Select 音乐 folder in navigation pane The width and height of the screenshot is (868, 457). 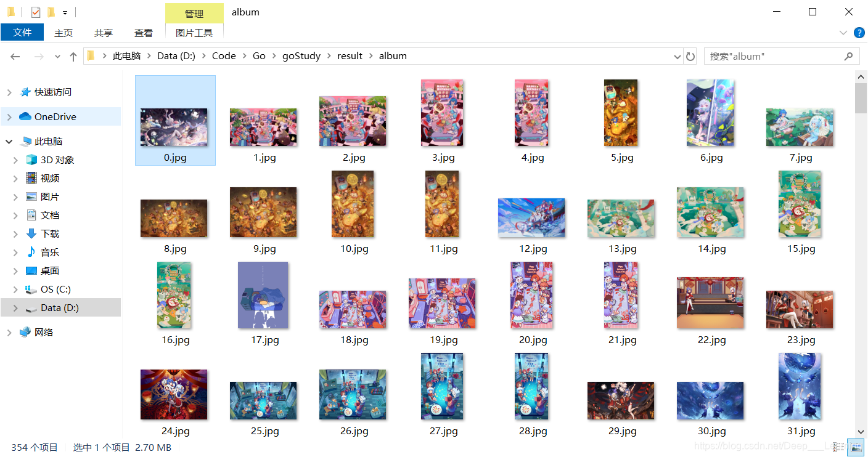click(x=50, y=252)
